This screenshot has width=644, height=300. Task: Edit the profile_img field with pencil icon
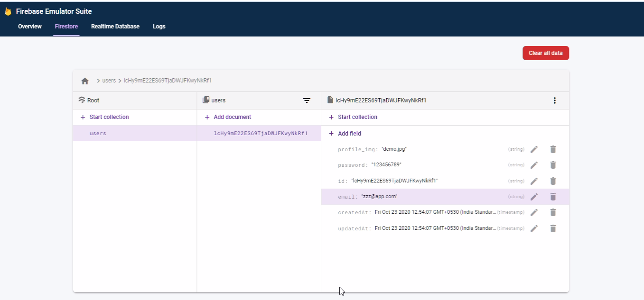(534, 149)
